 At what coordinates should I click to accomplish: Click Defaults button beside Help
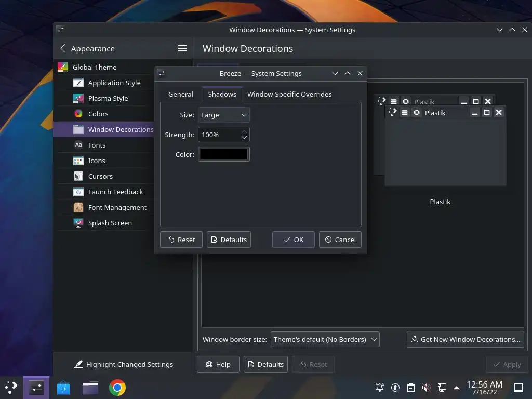pyautogui.click(x=265, y=364)
